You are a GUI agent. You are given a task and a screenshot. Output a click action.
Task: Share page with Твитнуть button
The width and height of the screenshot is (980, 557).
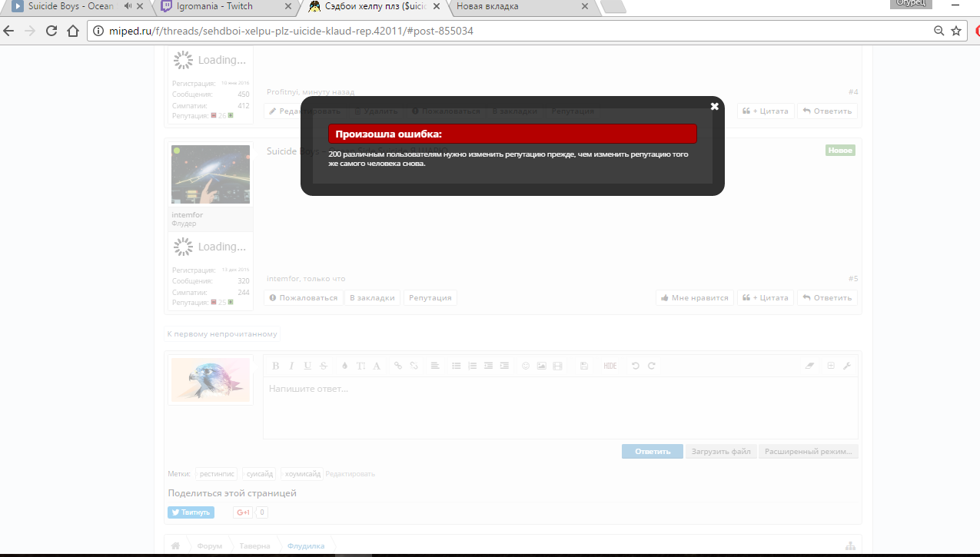pyautogui.click(x=191, y=512)
